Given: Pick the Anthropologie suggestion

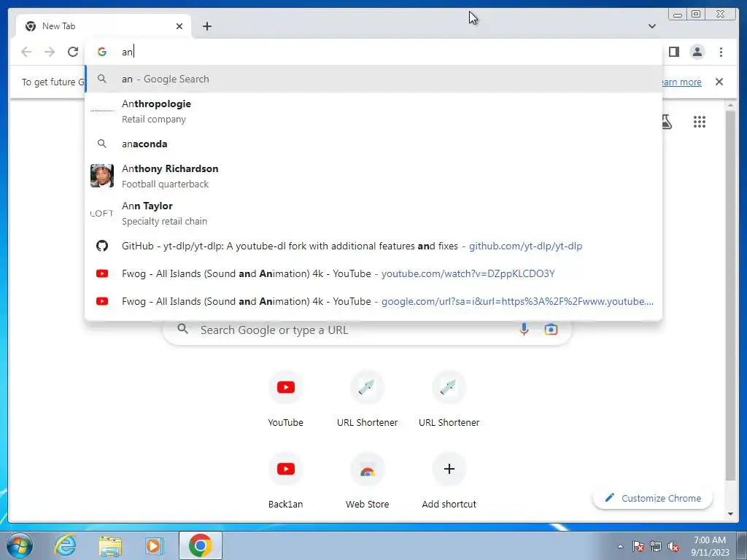Looking at the screenshot, I should tap(373, 111).
